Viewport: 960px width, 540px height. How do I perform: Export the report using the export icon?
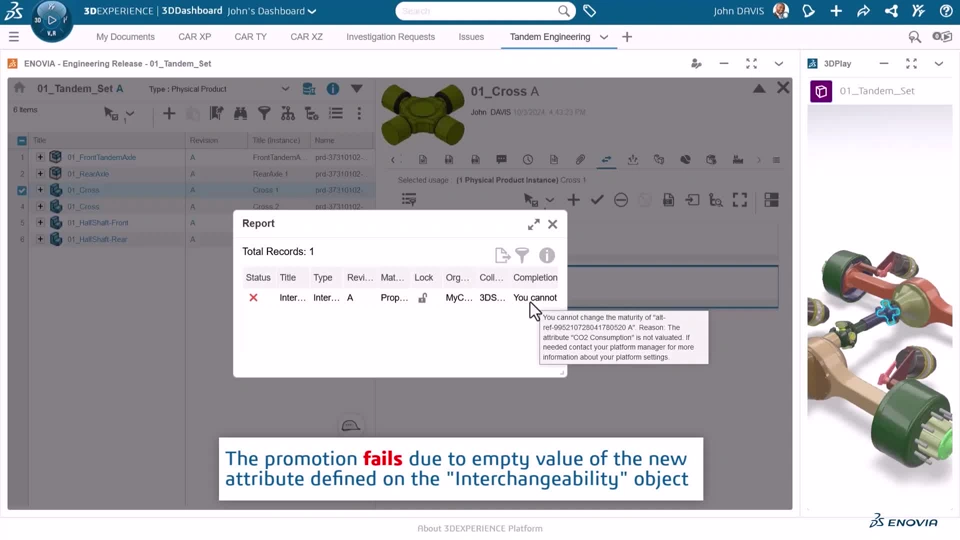[502, 255]
